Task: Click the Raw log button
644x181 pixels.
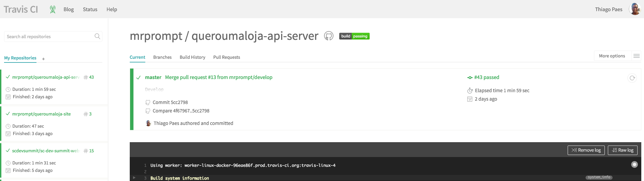Action: (623, 150)
